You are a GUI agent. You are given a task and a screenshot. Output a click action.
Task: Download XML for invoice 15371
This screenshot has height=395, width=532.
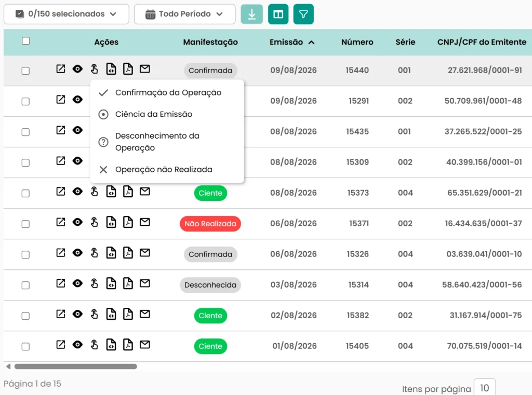tap(111, 222)
